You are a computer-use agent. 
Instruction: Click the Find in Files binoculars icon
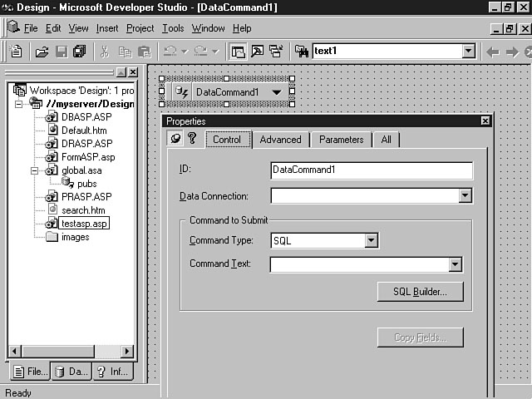(x=301, y=52)
